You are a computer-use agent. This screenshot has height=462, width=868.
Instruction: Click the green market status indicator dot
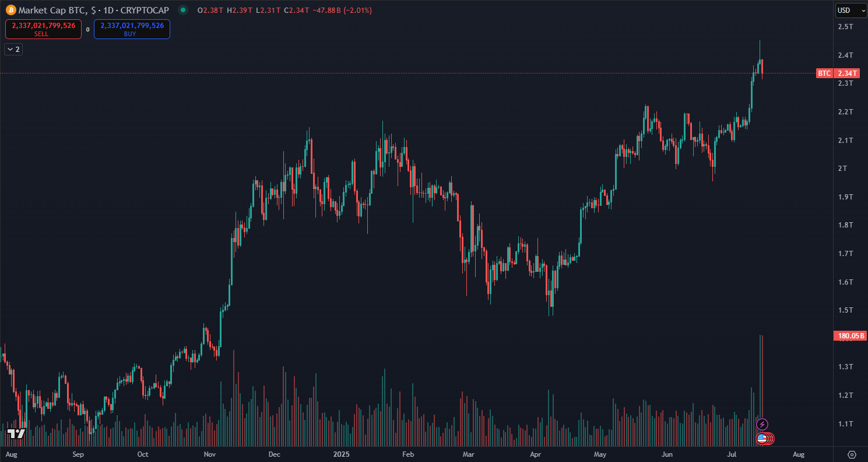[x=183, y=10]
